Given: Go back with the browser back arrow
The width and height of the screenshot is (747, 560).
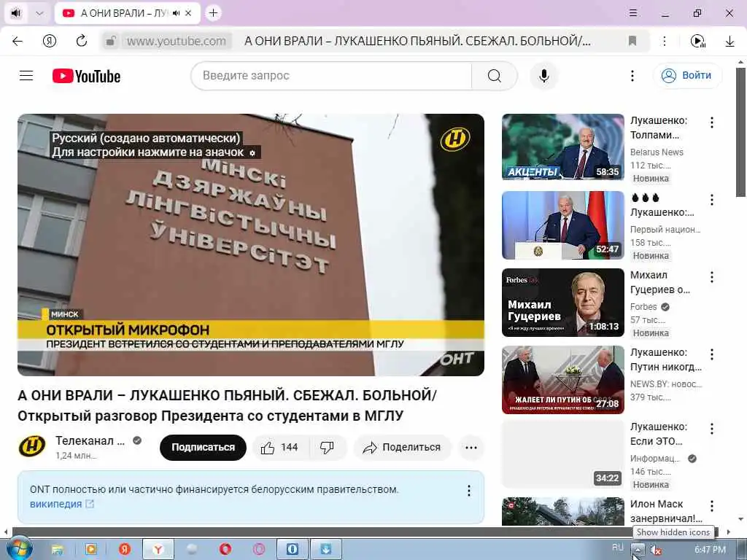Looking at the screenshot, I should (x=18, y=41).
